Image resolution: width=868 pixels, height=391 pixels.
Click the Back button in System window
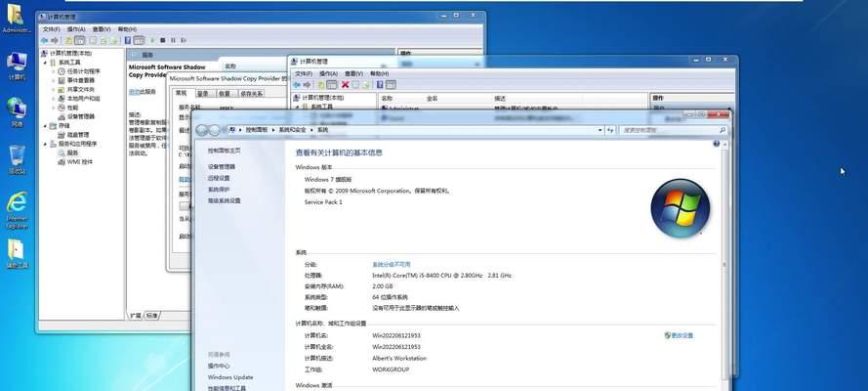coord(202,130)
